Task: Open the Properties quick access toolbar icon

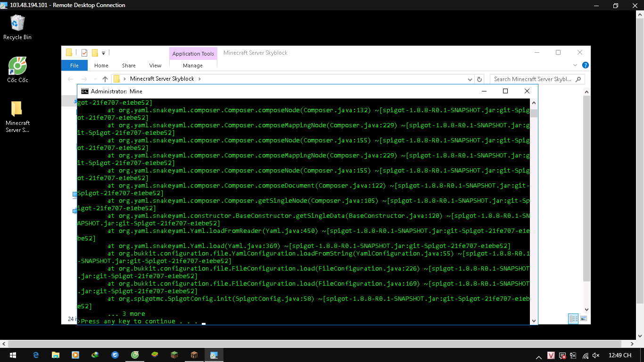Action: pos(84,53)
